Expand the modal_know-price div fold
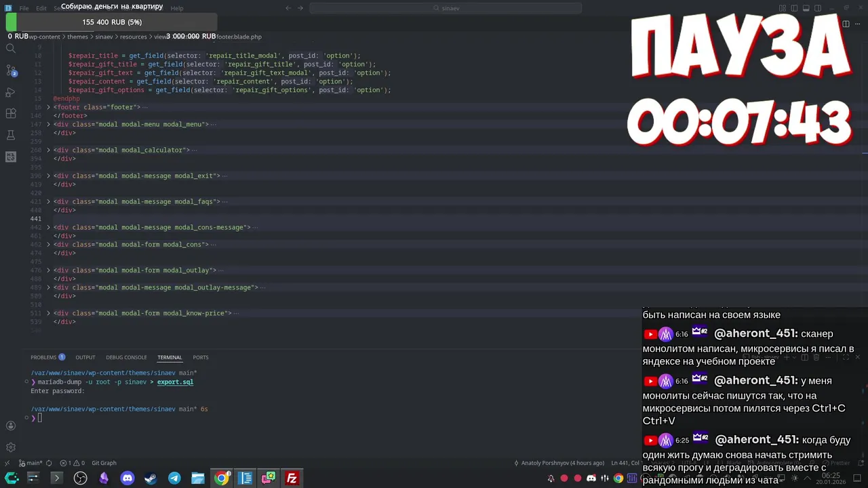The width and height of the screenshot is (868, 488). pos(48,313)
